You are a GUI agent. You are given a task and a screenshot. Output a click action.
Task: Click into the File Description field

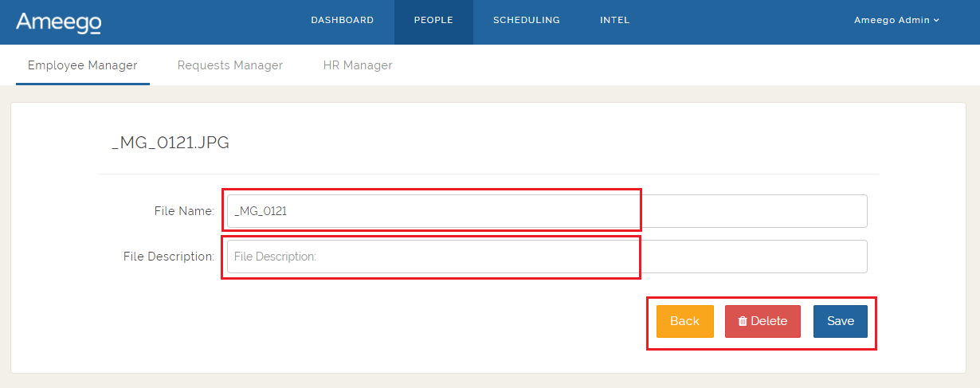click(547, 257)
